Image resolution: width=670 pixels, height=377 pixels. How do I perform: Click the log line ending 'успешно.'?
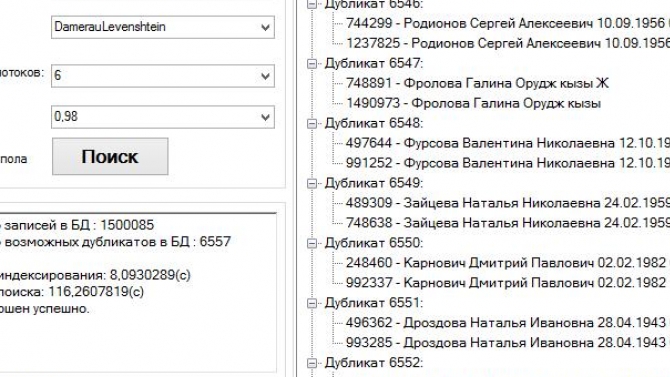click(45, 309)
